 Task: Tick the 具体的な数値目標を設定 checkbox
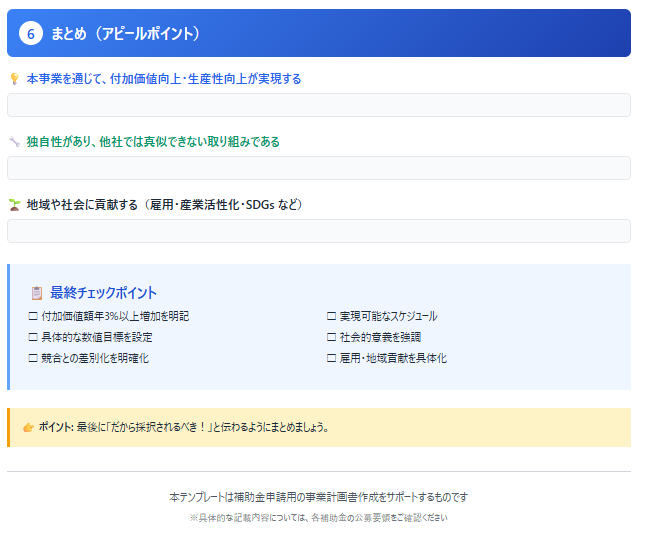[33, 337]
